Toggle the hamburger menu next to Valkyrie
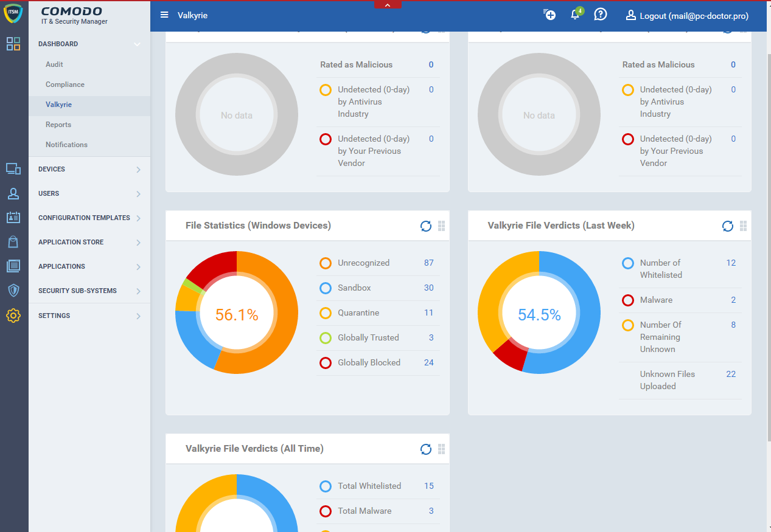Image resolution: width=771 pixels, height=532 pixels. [x=164, y=15]
